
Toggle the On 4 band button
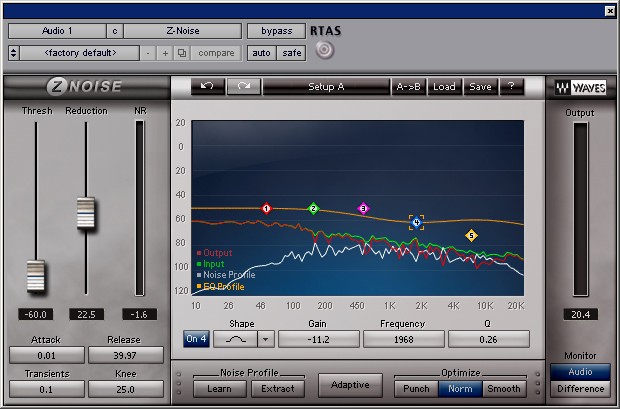[197, 339]
